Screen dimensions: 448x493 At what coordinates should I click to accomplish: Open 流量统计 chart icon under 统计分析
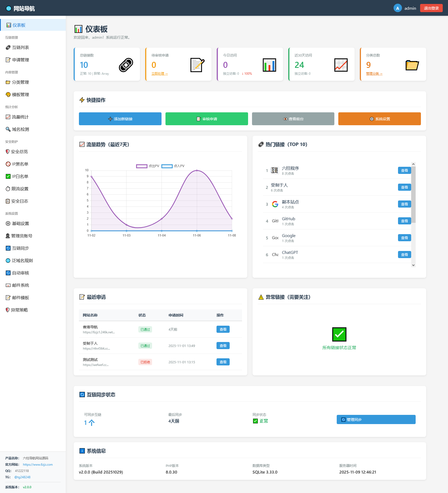click(x=8, y=117)
